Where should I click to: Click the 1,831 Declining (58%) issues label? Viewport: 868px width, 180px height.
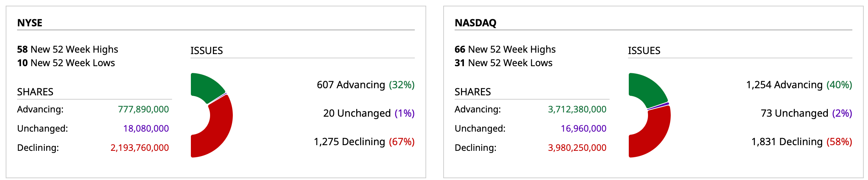click(802, 142)
